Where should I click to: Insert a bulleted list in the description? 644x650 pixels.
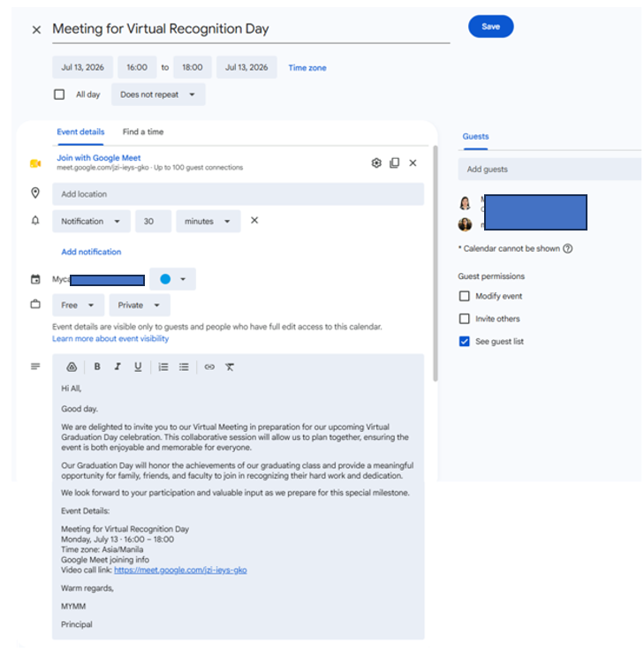point(184,367)
